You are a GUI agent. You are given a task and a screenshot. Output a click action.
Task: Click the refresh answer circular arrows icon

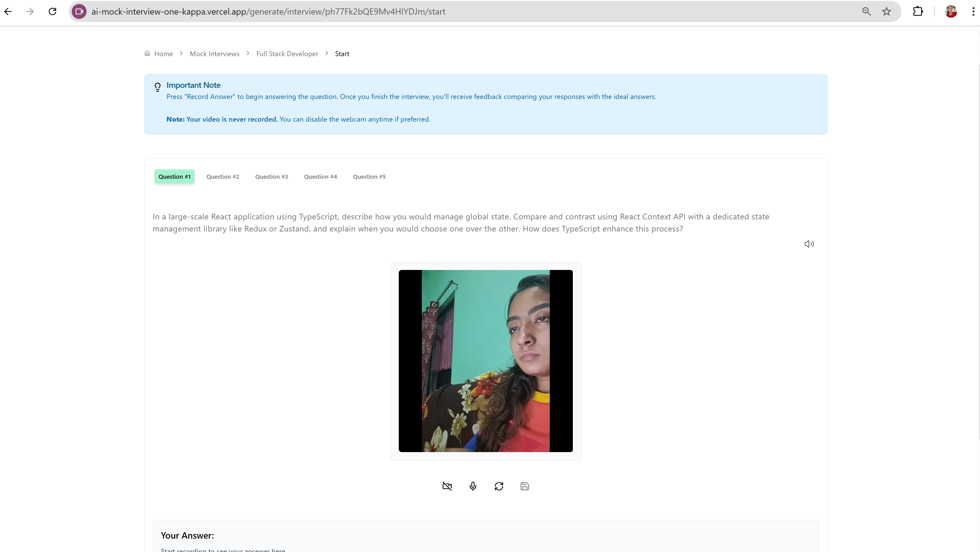tap(499, 486)
